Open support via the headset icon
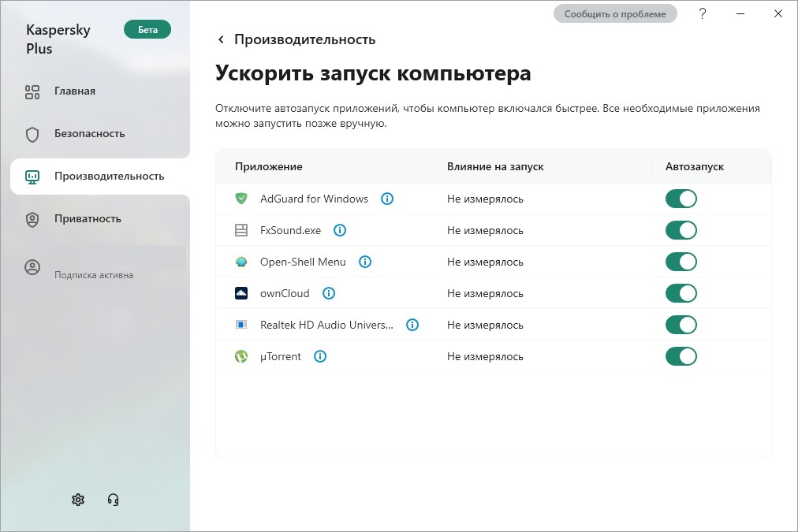 pos(113,500)
